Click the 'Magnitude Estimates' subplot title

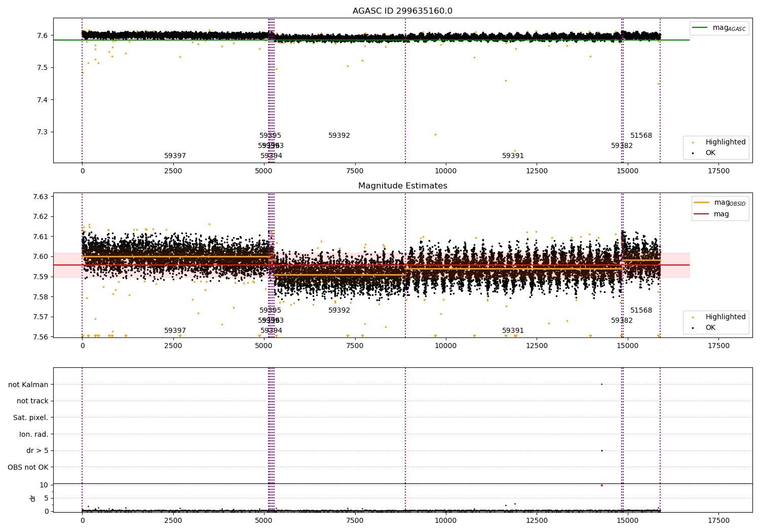click(402, 186)
